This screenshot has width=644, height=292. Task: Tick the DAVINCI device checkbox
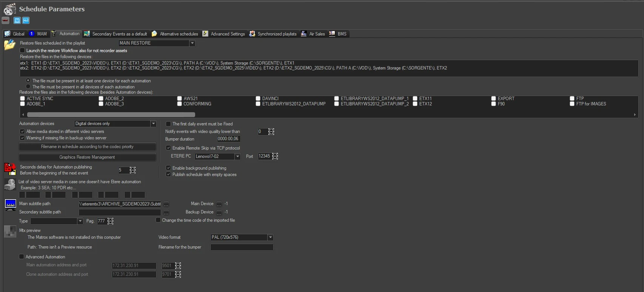click(x=258, y=99)
